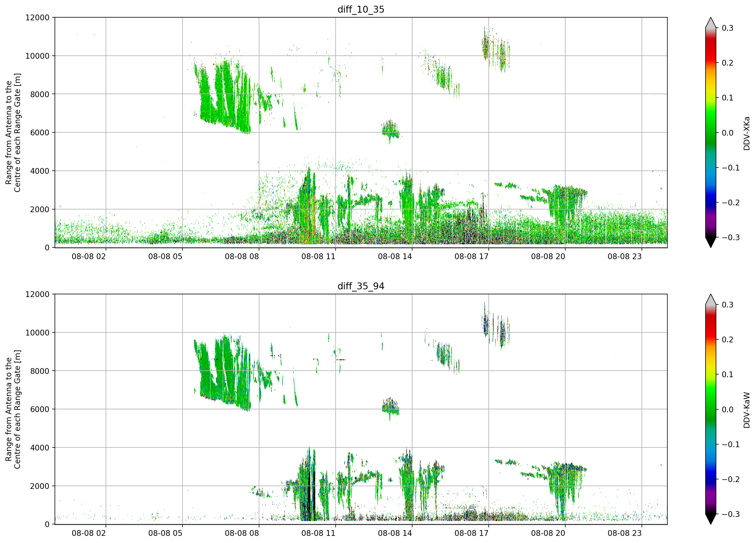Click the 08-08 23 x-tick under diff_35_94
Screen dimensions: 756x543
coord(625,533)
